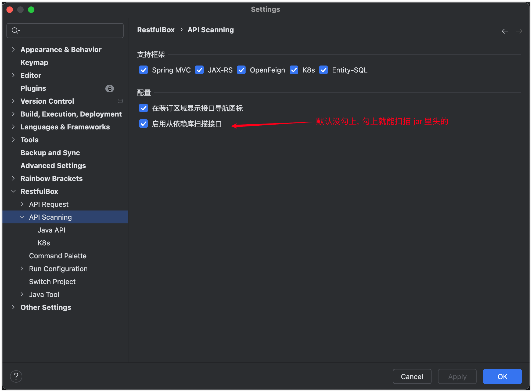Image resolution: width=532 pixels, height=392 pixels.
Task: Expand Build, Execution, Deployment chevron
Action: click(13, 114)
